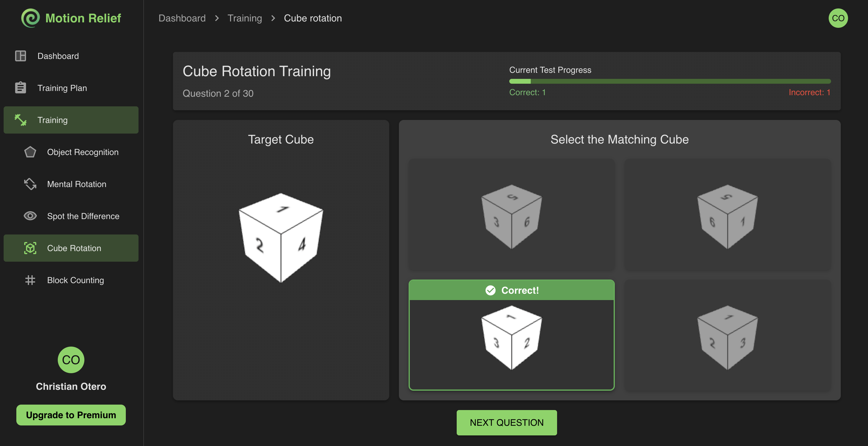868x446 pixels.
Task: Click the Current Test Progress bar
Action: pyautogui.click(x=670, y=81)
